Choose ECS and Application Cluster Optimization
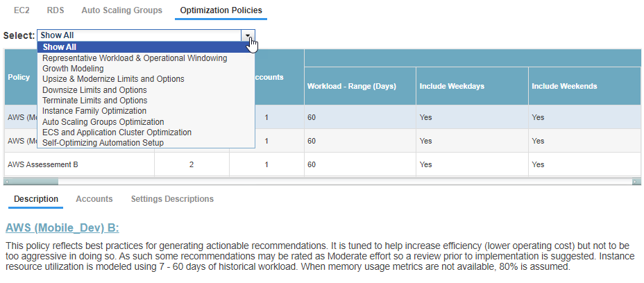This screenshot has width=644, height=283. pos(117,132)
